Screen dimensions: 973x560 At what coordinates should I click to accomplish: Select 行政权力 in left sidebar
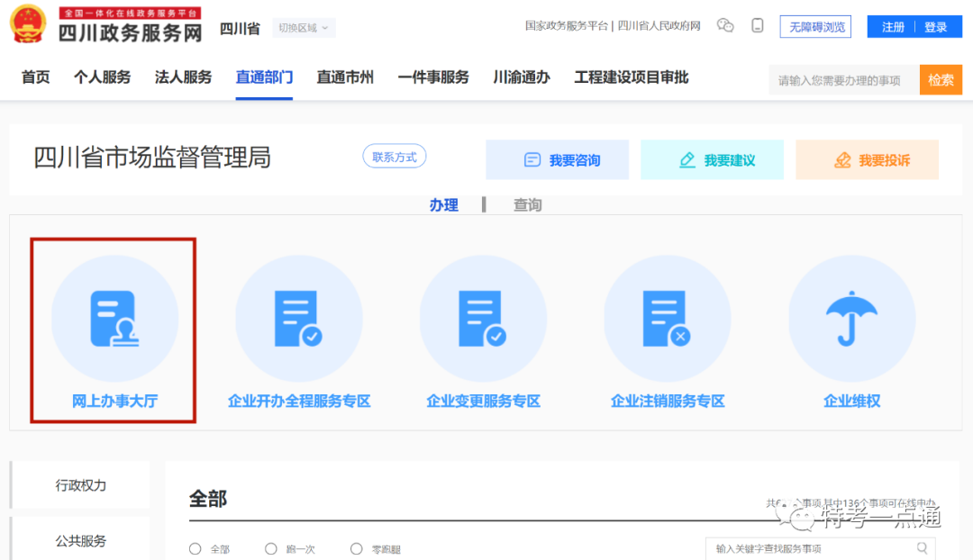(81, 485)
